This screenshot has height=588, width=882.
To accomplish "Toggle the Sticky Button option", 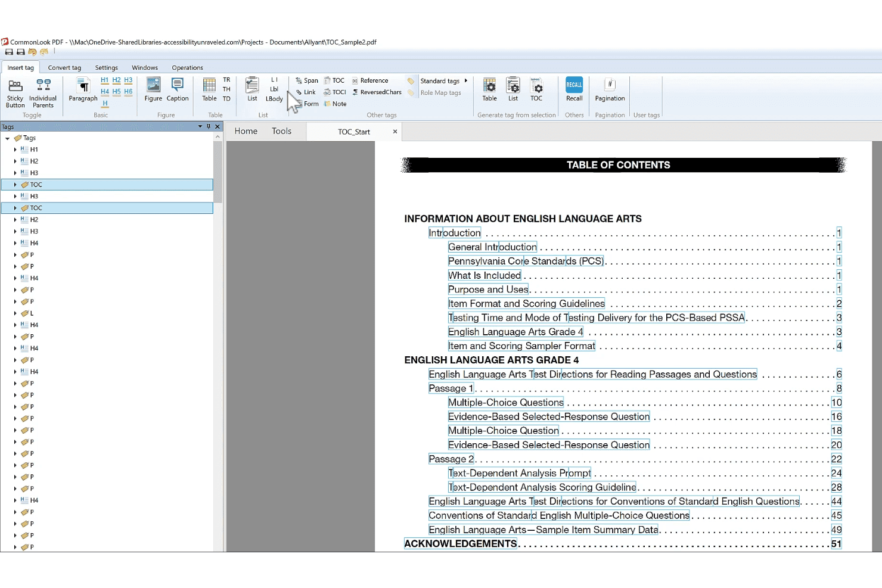I will click(x=15, y=93).
